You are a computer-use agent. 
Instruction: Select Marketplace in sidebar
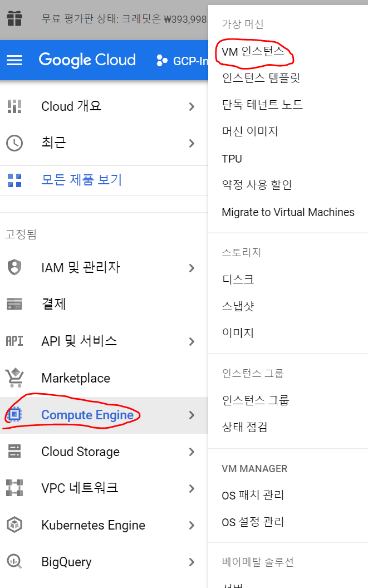104,378
